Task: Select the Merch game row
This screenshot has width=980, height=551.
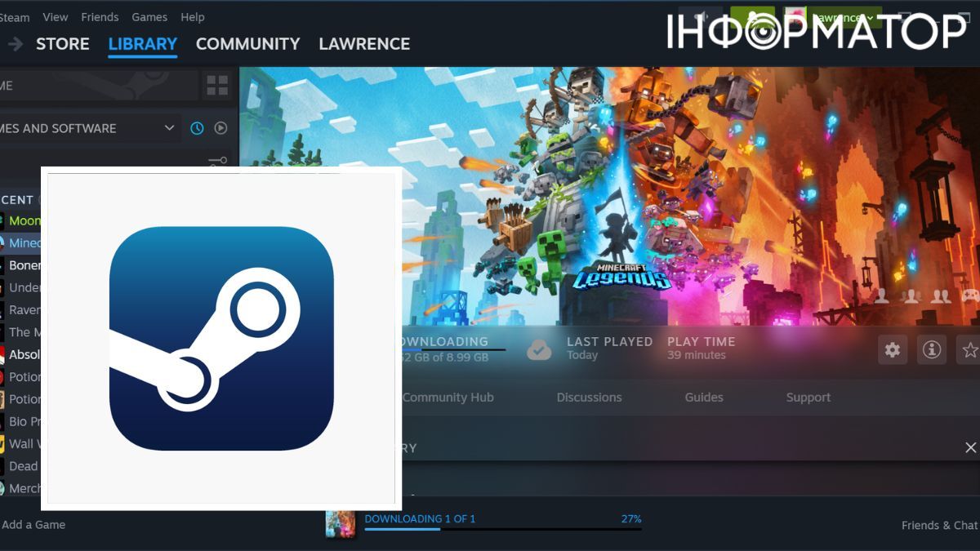Action: point(21,488)
